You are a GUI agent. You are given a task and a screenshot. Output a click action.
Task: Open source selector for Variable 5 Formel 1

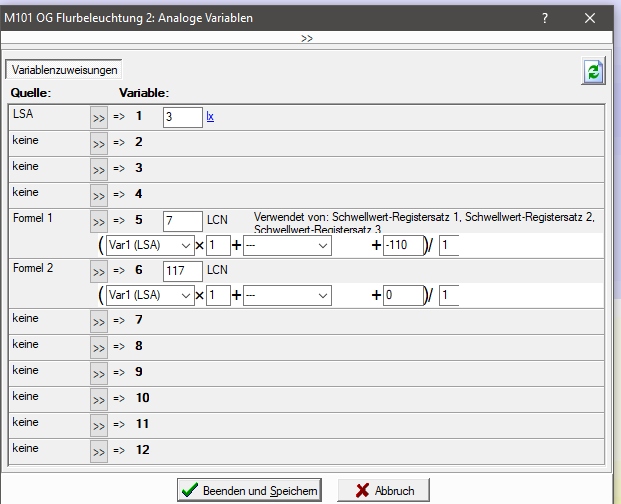tap(99, 221)
